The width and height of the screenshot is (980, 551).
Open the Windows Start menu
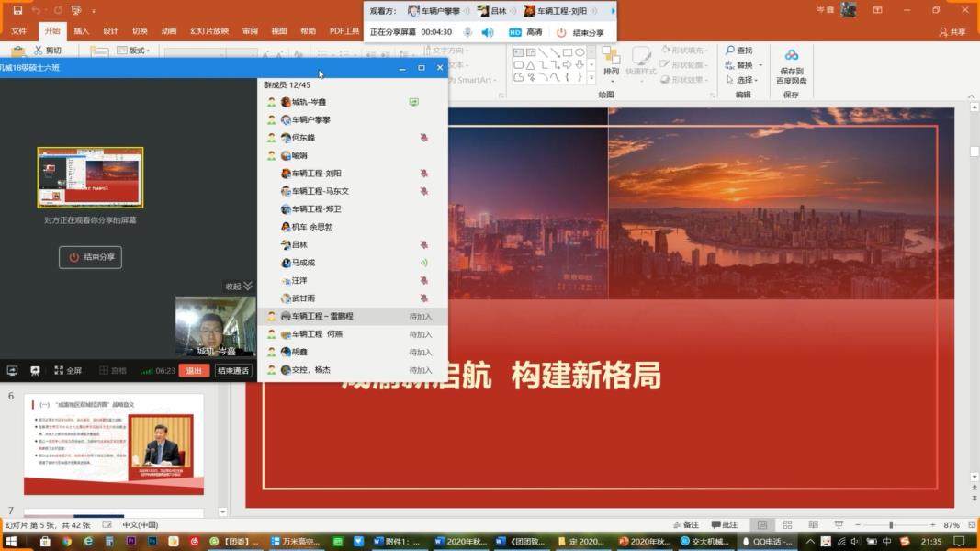[x=11, y=542]
